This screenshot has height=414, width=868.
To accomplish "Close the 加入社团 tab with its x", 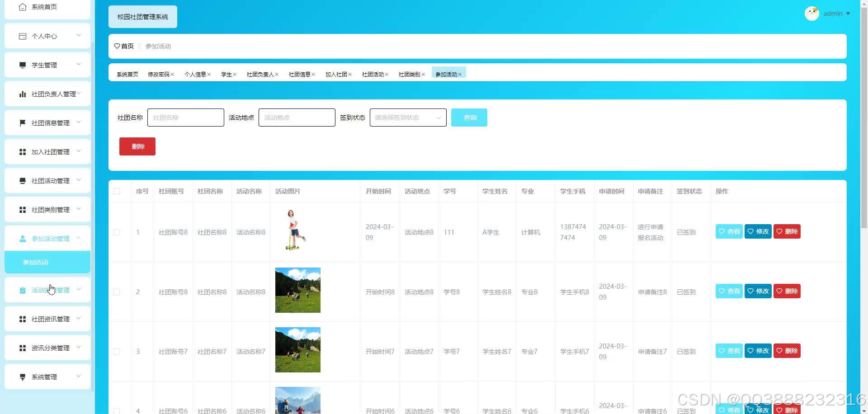I will coord(350,75).
